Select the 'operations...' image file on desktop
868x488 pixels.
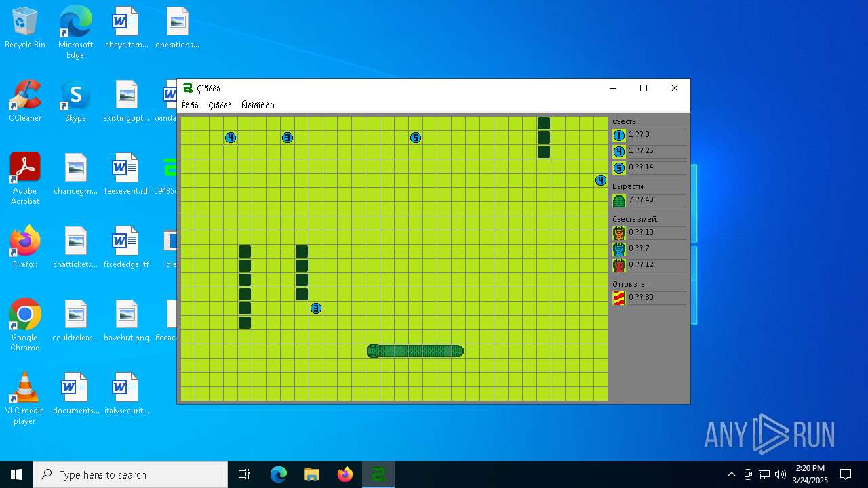click(177, 28)
